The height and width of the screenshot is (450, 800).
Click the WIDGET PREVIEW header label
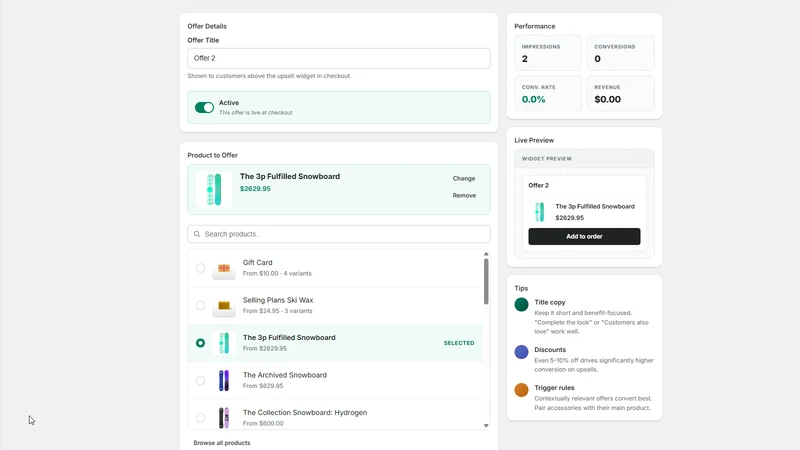point(546,159)
